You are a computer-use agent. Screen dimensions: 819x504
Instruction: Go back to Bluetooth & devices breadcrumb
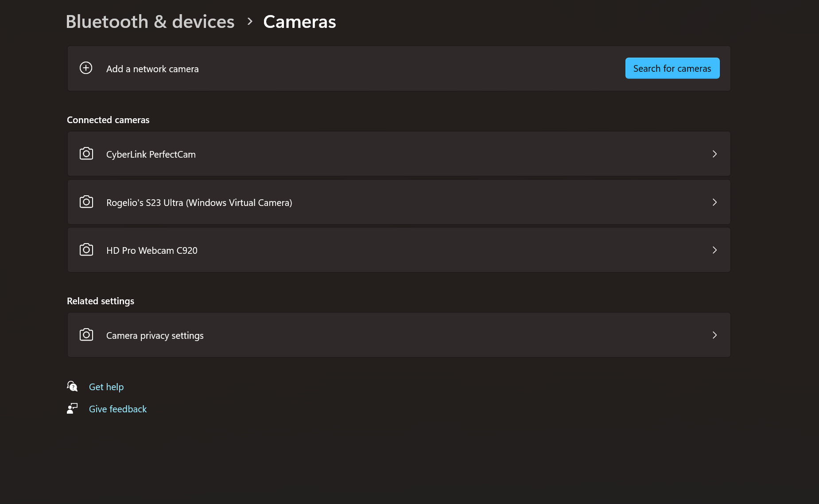coord(150,22)
